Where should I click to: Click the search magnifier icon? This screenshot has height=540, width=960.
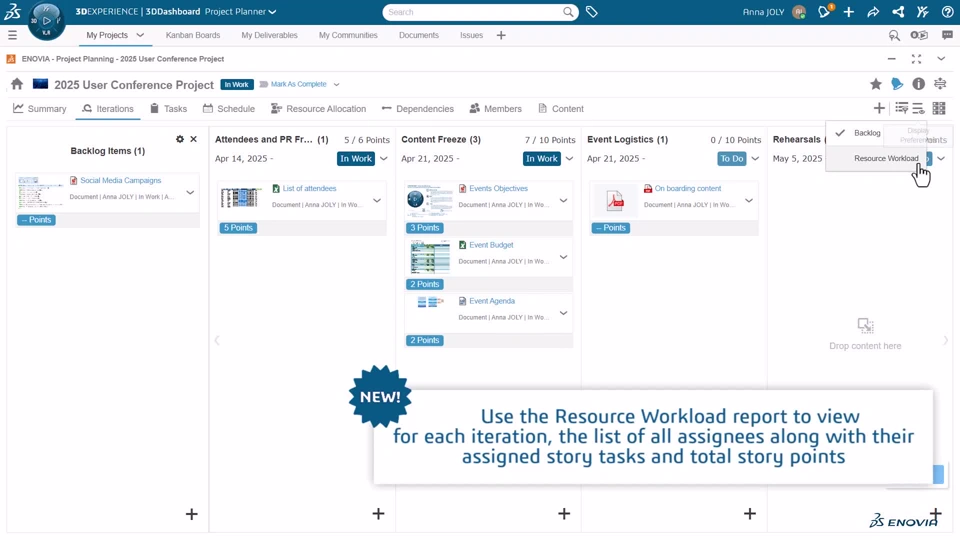[568, 12]
